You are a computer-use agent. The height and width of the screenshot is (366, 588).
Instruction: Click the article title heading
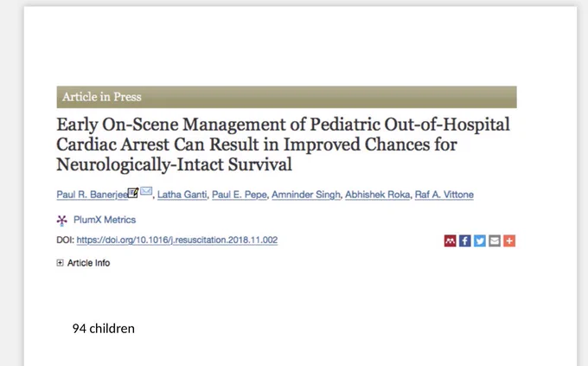[283, 144]
